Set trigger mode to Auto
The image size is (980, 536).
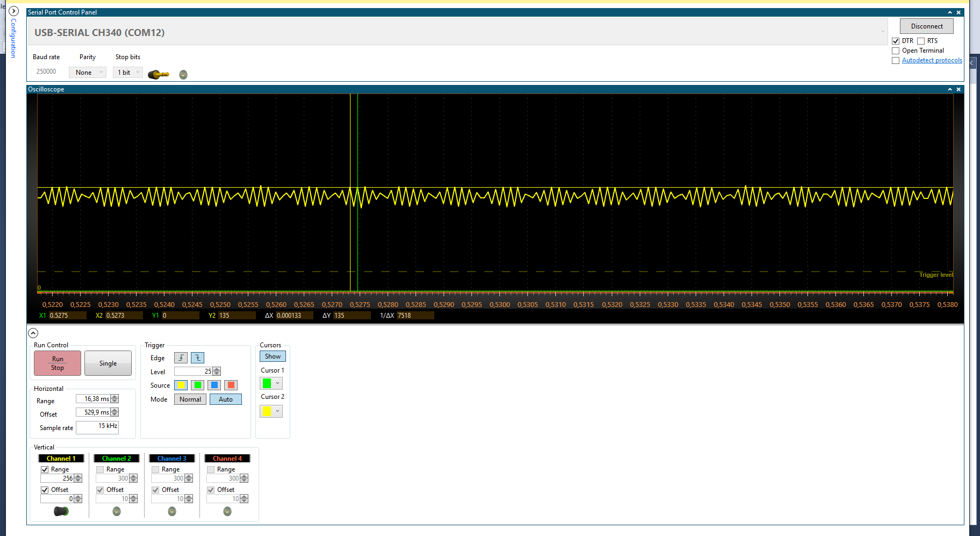click(x=226, y=399)
